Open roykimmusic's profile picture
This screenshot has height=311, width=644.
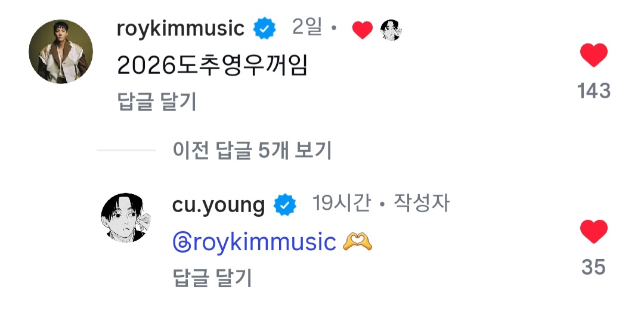[61, 51]
